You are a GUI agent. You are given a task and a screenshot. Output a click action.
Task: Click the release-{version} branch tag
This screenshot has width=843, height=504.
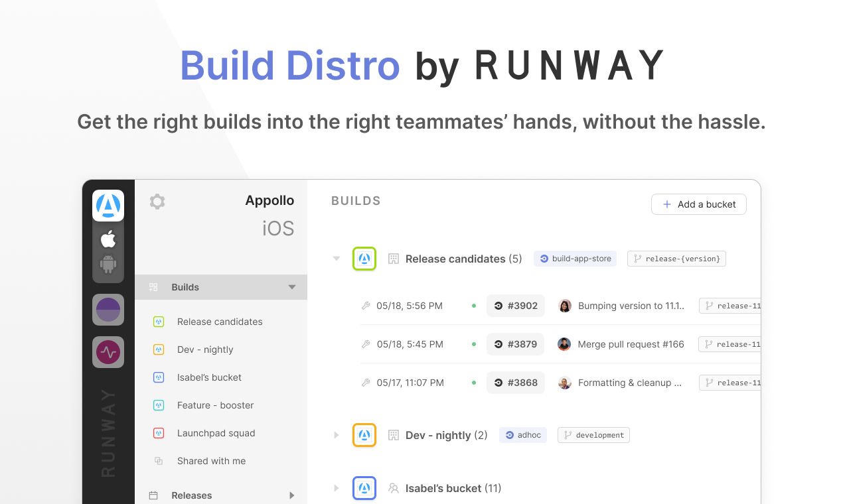tap(676, 259)
